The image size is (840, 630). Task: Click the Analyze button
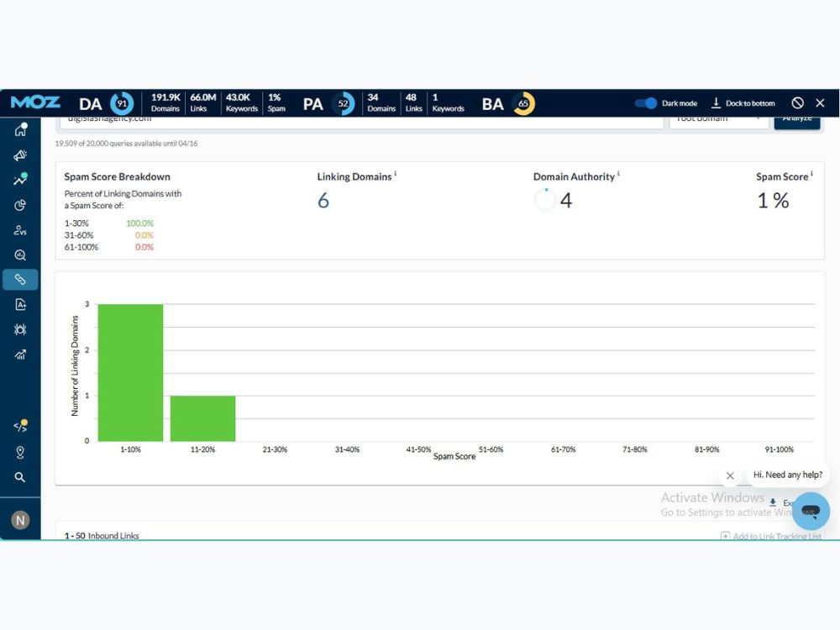[797, 121]
